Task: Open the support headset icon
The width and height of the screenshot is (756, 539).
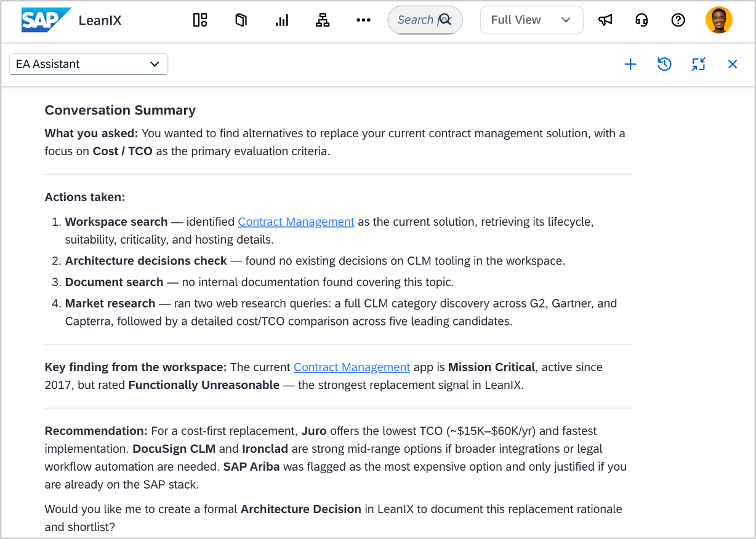Action: [641, 20]
